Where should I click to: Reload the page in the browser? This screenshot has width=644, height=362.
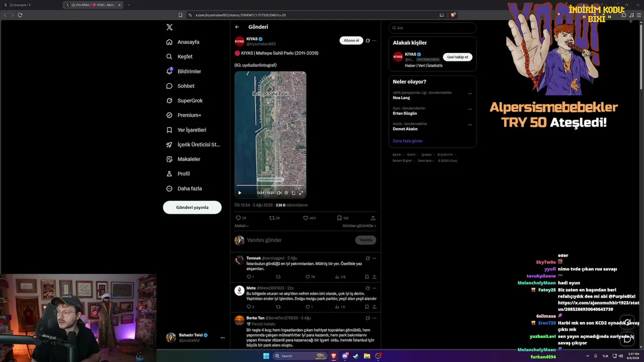pos(20,15)
